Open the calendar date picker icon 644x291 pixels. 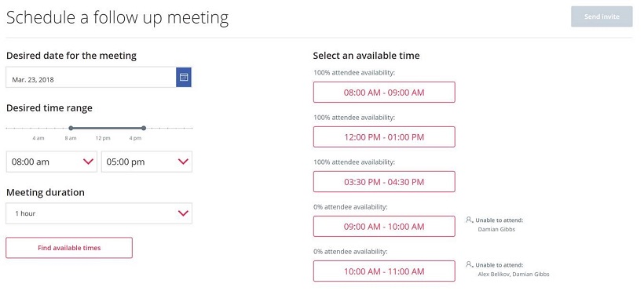[x=184, y=77]
